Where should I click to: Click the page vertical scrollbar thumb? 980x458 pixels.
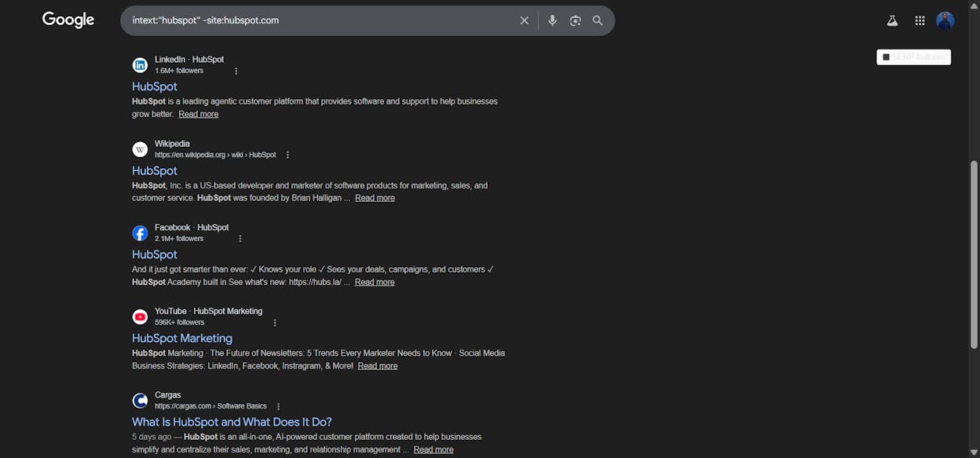[x=975, y=255]
